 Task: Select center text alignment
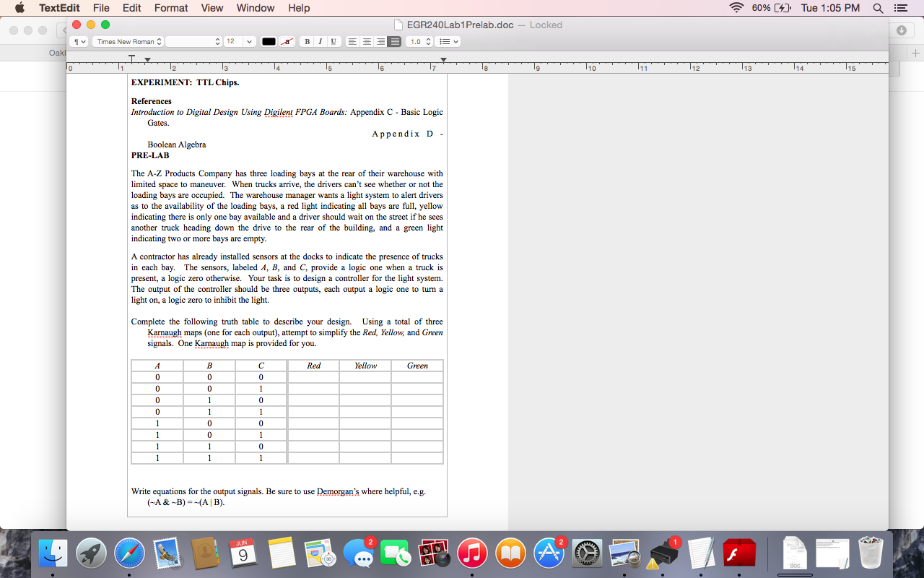pos(366,41)
